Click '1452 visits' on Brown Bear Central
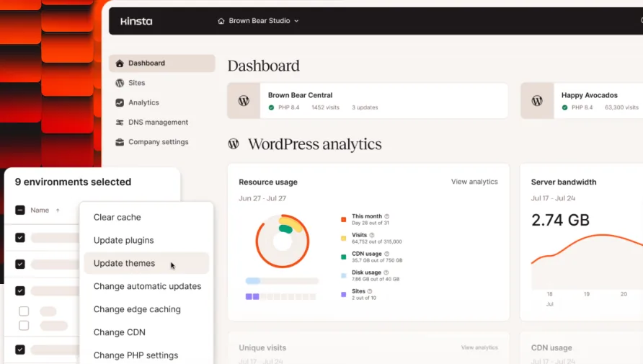 coord(325,107)
